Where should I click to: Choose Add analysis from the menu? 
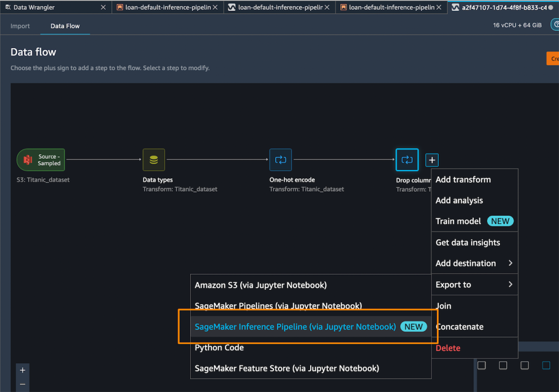pyautogui.click(x=474, y=200)
